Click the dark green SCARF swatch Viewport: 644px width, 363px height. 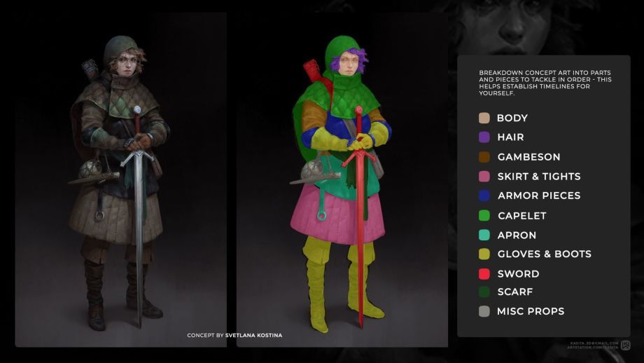pyautogui.click(x=484, y=292)
